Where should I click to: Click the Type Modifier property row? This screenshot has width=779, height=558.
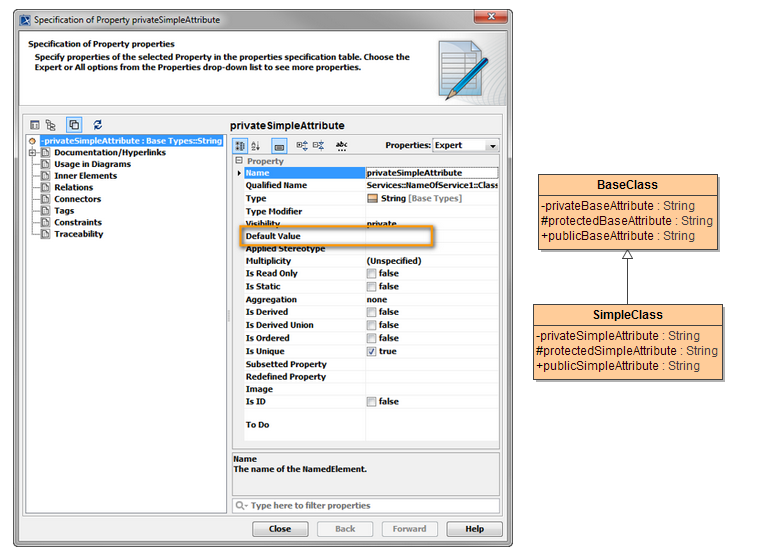click(371, 212)
